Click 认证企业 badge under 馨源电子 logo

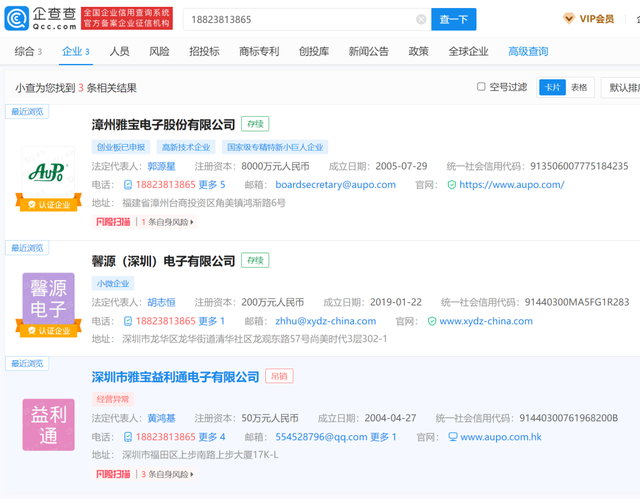tap(49, 330)
